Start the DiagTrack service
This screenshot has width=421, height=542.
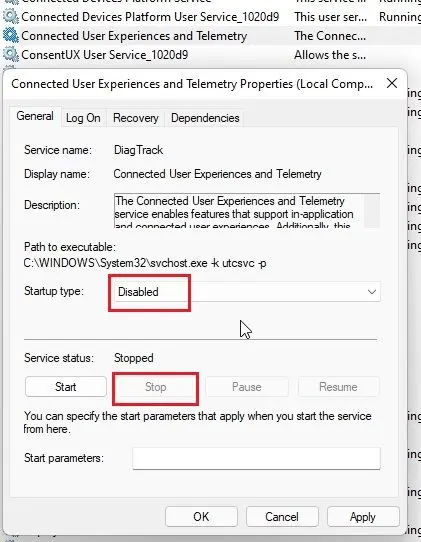pyautogui.click(x=66, y=386)
